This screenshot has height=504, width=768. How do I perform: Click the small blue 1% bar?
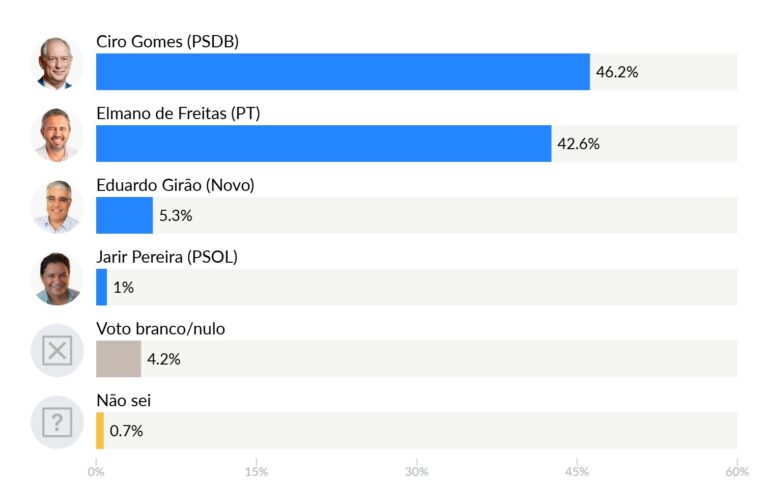(x=101, y=288)
